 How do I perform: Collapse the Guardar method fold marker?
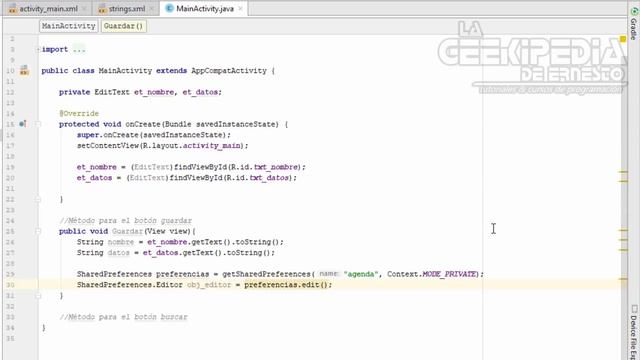coord(38,231)
